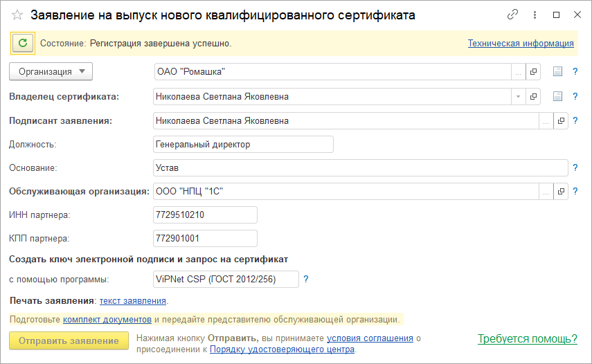Image resolution: width=592 pixels, height=364 pixels.
Task: Click into the Должность input field
Action: [x=242, y=145]
